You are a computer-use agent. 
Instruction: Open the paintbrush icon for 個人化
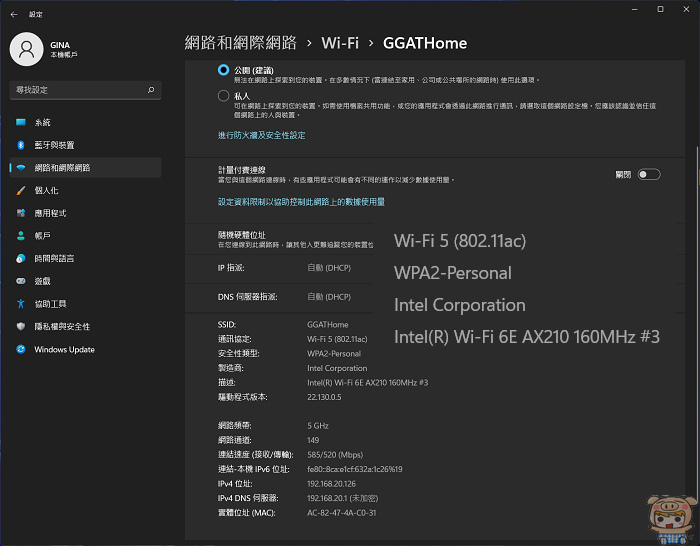click(x=21, y=191)
